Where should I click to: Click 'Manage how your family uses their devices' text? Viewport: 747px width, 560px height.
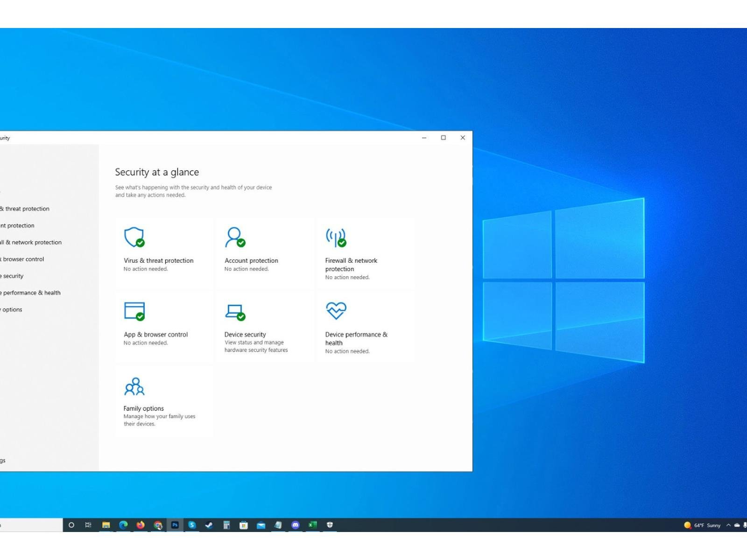(x=159, y=420)
